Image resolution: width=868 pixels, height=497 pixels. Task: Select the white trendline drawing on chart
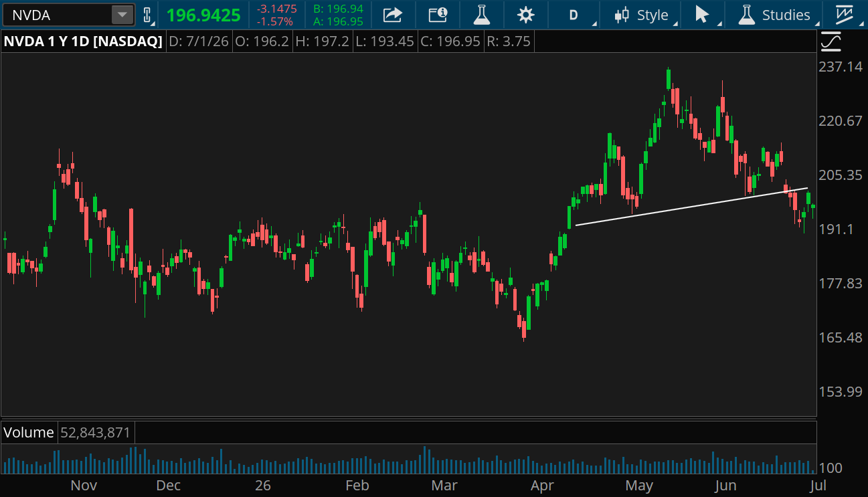click(x=691, y=207)
